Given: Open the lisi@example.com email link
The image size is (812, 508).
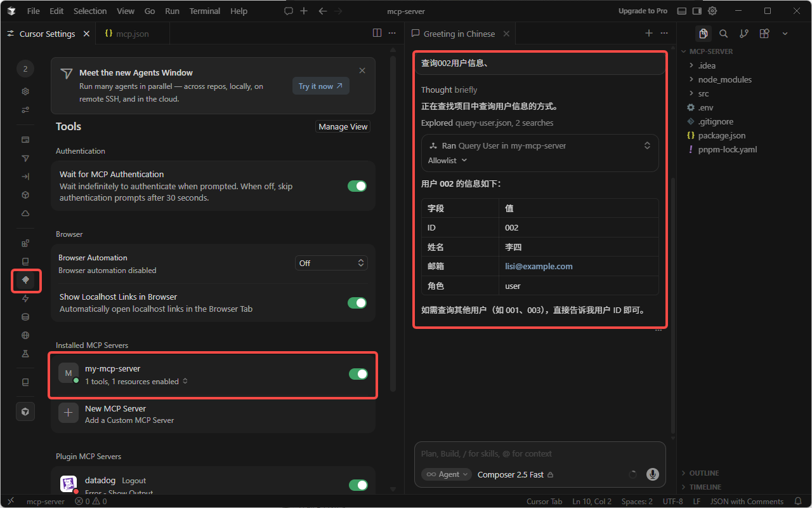Looking at the screenshot, I should [539, 267].
